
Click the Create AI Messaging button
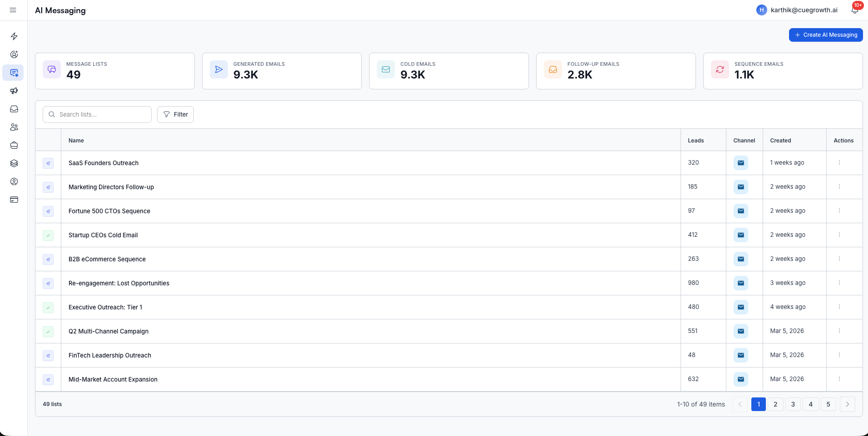tap(825, 35)
